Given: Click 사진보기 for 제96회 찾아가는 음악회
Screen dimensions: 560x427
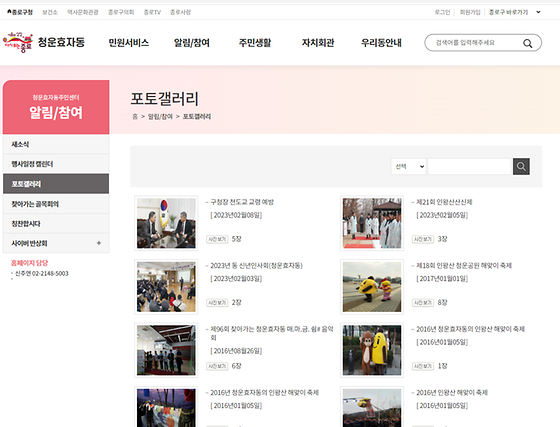Looking at the screenshot, I should pos(217,366).
